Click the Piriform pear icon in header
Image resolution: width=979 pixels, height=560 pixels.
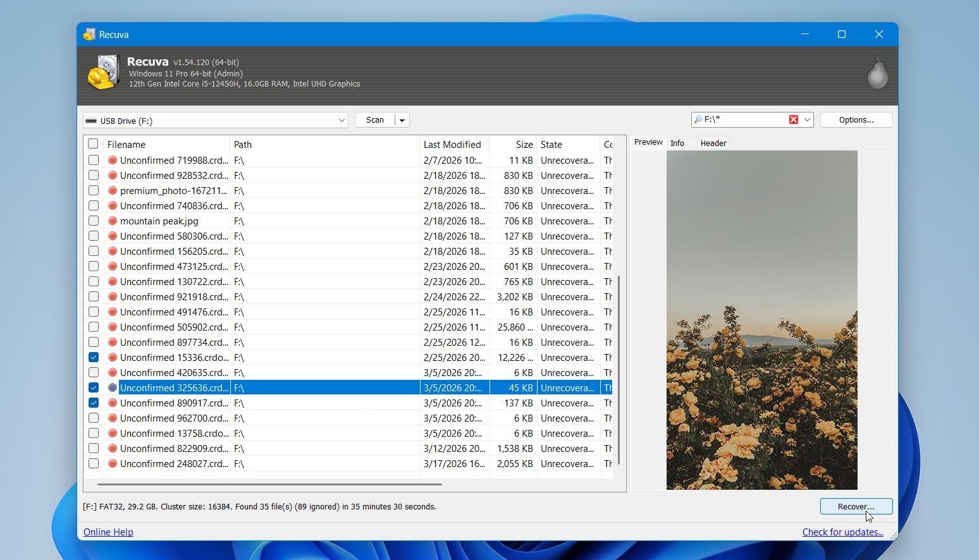[x=877, y=73]
